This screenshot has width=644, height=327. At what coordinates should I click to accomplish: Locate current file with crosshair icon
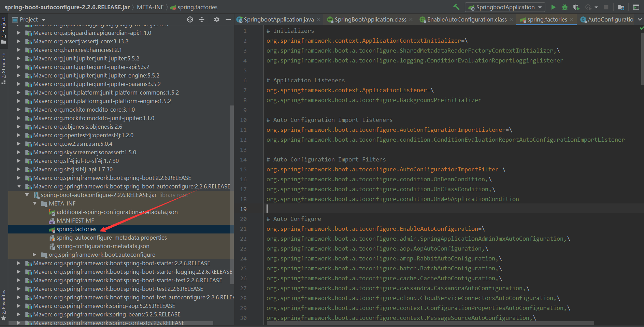coord(190,19)
